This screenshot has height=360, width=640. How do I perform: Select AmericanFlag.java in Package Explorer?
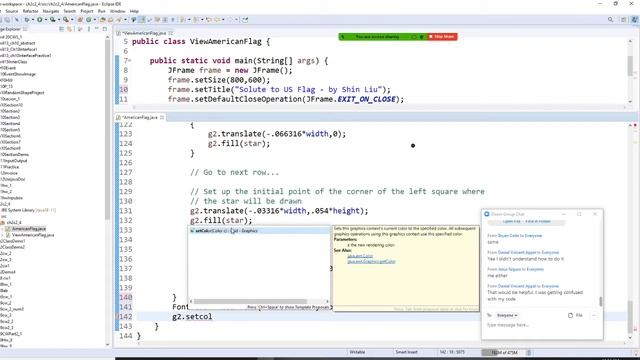[29, 229]
